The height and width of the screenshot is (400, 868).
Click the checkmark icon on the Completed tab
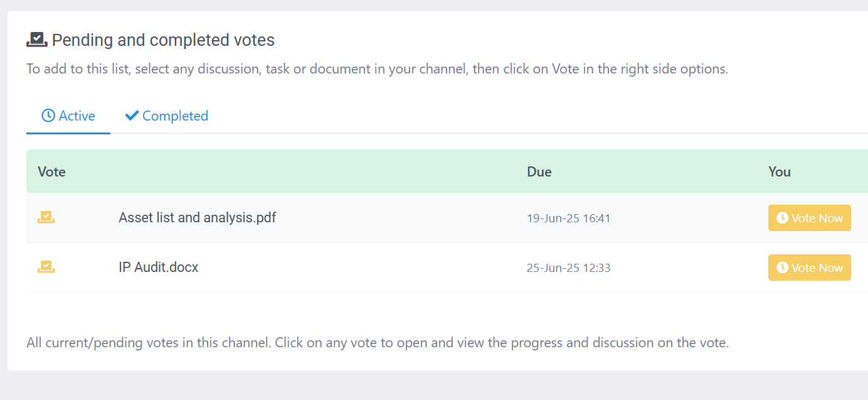pyautogui.click(x=132, y=116)
